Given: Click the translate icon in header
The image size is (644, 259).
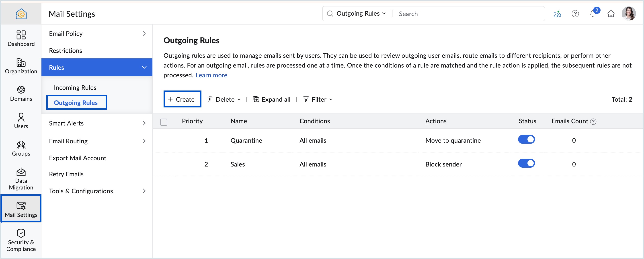Looking at the screenshot, I should coord(557,14).
